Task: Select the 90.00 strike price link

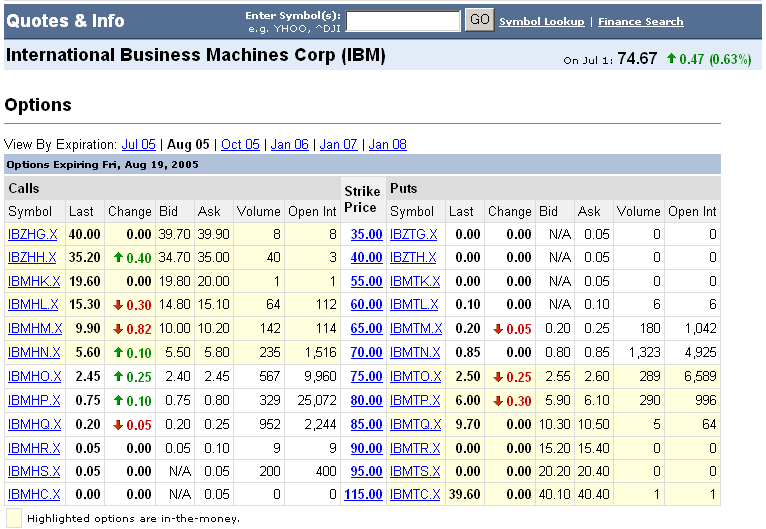Action: 366,448
